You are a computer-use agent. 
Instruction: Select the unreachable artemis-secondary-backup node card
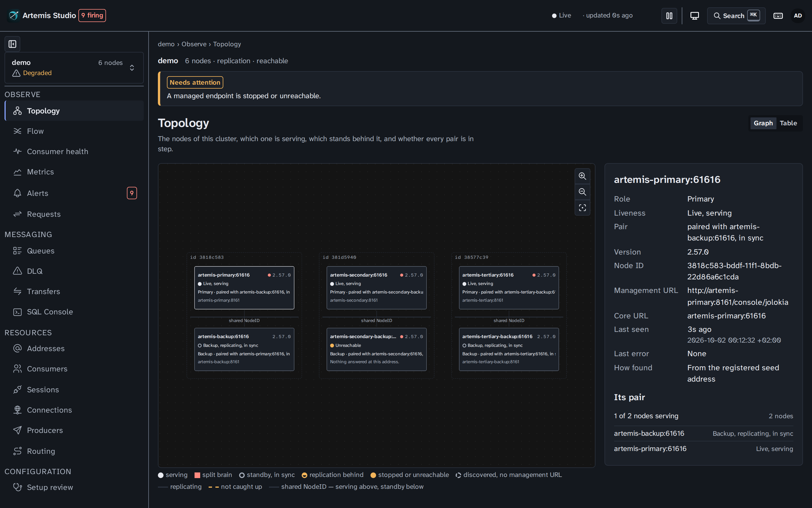[376, 349]
